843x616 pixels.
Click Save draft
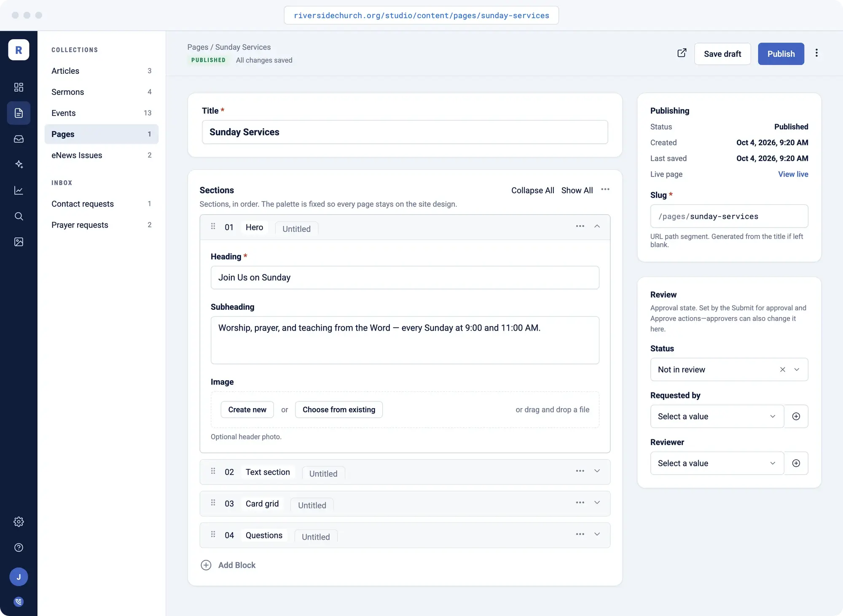(722, 54)
